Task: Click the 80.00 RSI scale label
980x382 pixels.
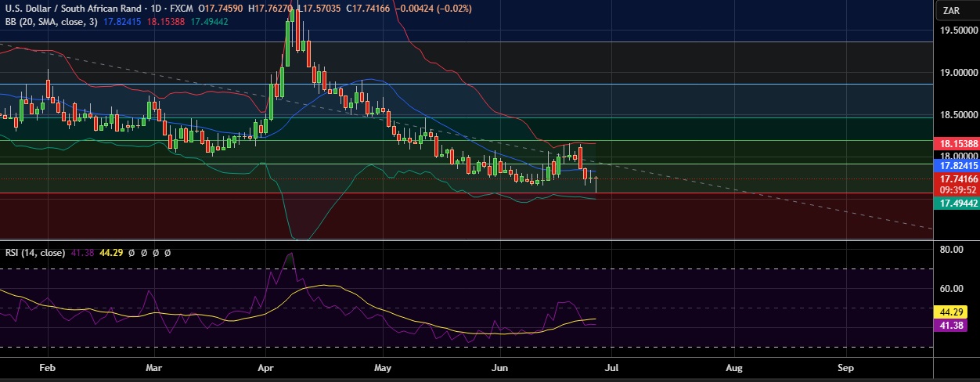Action: click(951, 250)
